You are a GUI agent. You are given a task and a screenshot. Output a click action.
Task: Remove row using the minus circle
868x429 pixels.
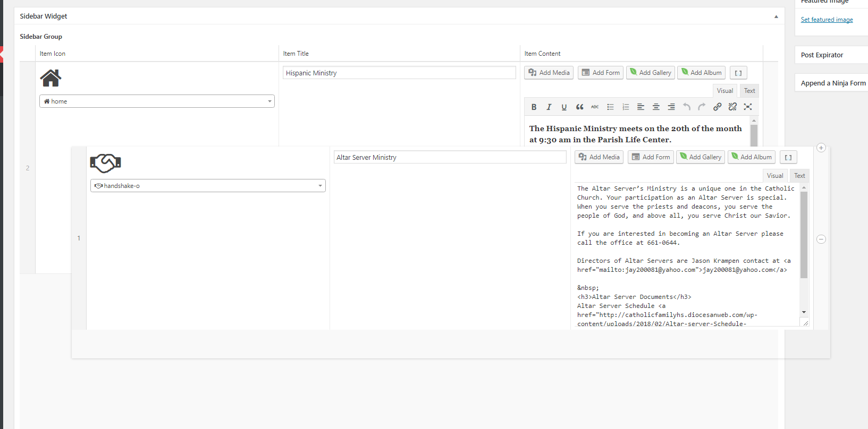coord(821,239)
